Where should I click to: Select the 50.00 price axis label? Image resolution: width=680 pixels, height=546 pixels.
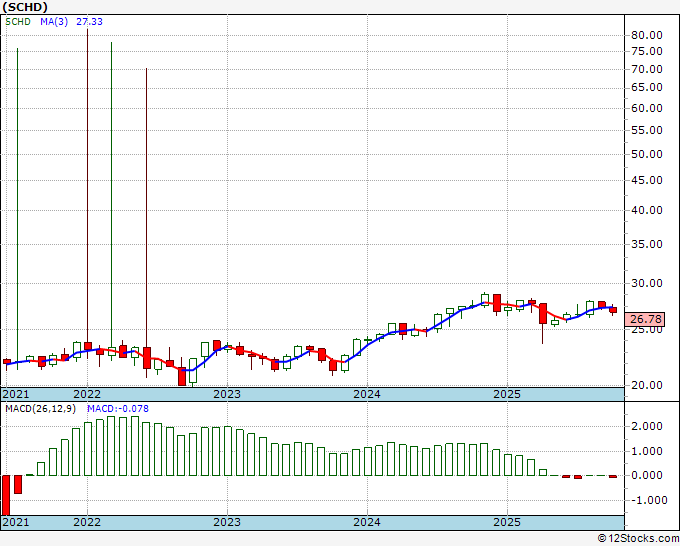pyautogui.click(x=647, y=154)
